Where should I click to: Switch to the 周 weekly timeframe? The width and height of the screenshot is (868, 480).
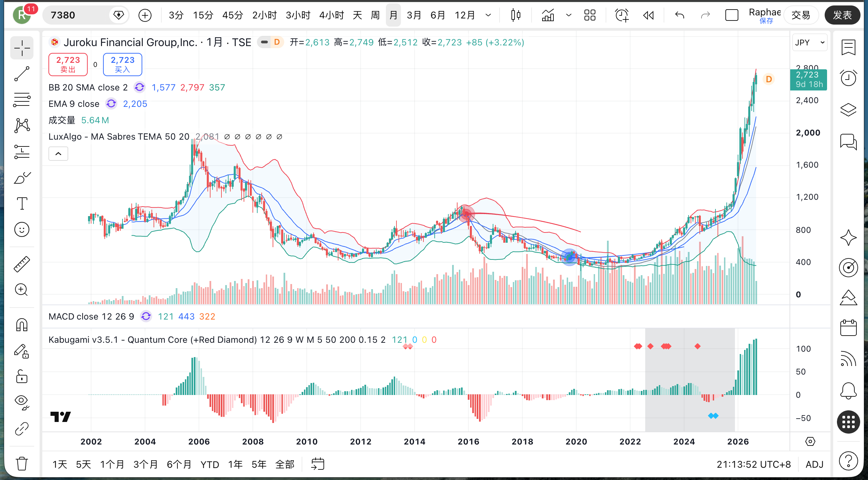[x=375, y=15]
